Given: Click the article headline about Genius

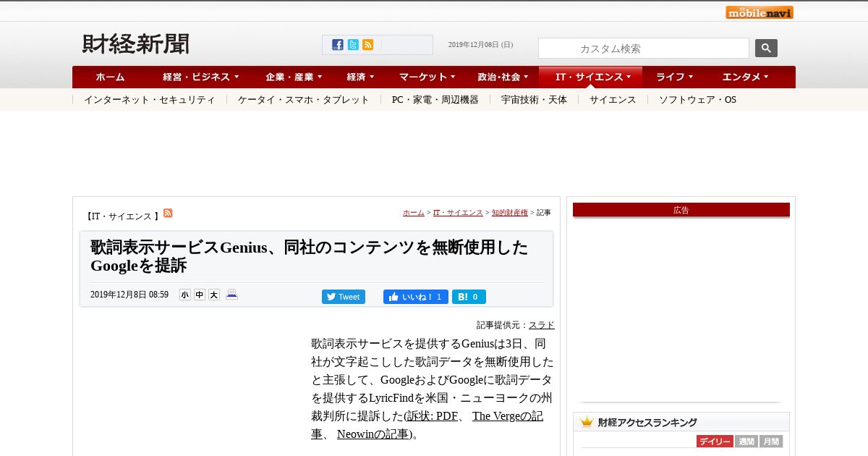Looking at the screenshot, I should [310, 256].
